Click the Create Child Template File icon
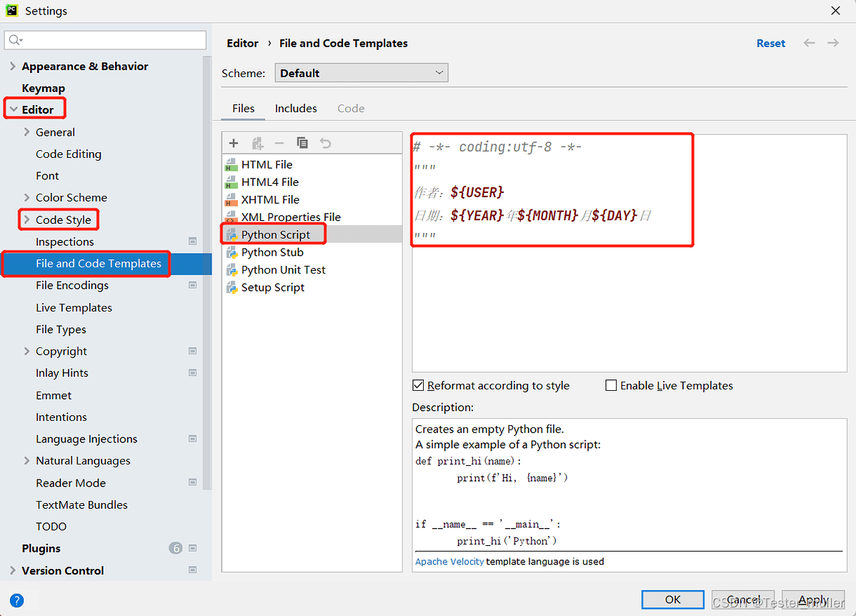The height and width of the screenshot is (616, 856). click(x=257, y=143)
